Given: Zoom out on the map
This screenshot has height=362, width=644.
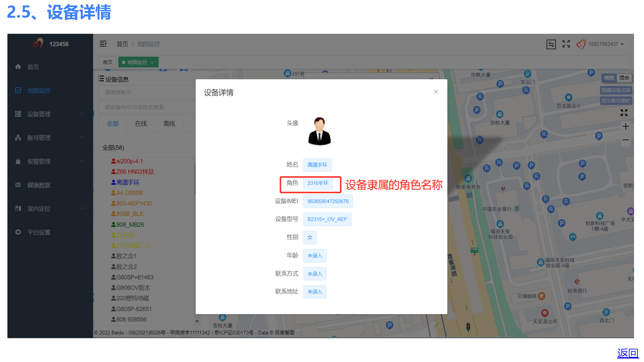Looking at the screenshot, I should [x=626, y=140].
